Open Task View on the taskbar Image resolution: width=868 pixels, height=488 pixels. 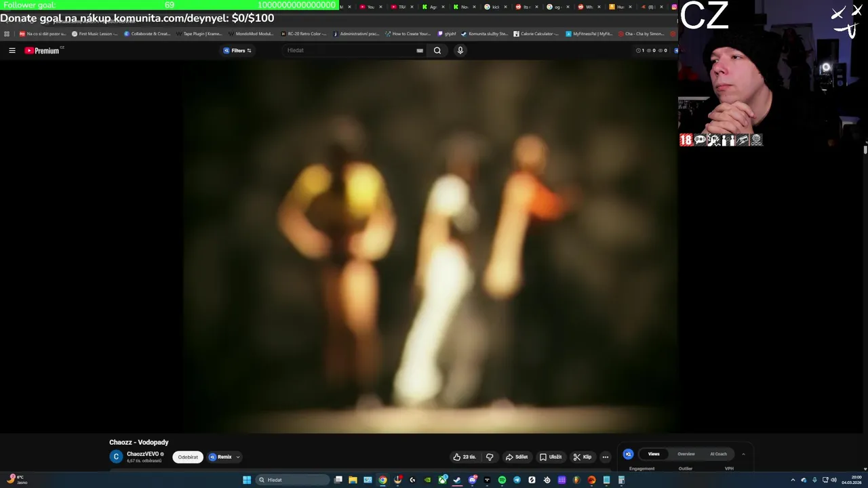(338, 480)
